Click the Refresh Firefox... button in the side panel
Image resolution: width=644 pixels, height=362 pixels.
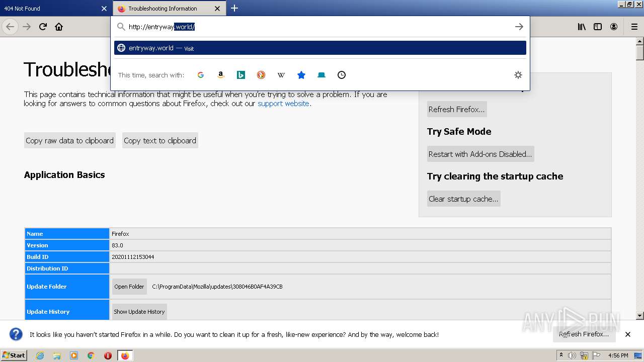[457, 109]
